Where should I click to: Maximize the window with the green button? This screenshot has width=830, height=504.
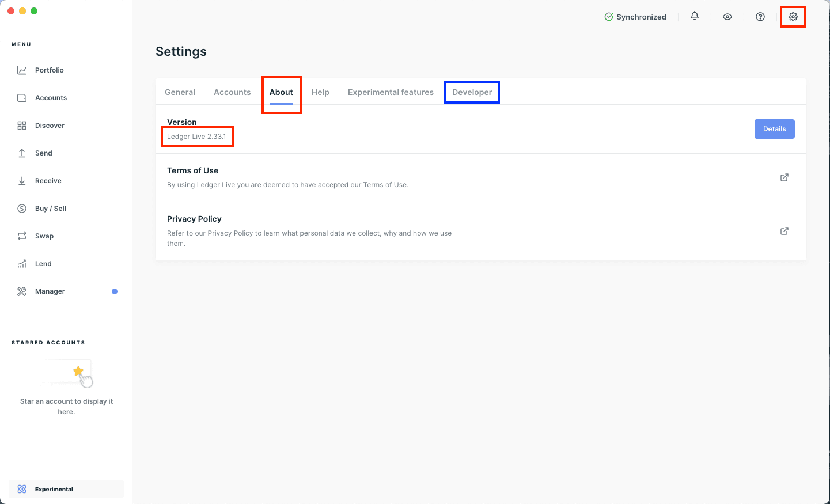[x=34, y=11]
